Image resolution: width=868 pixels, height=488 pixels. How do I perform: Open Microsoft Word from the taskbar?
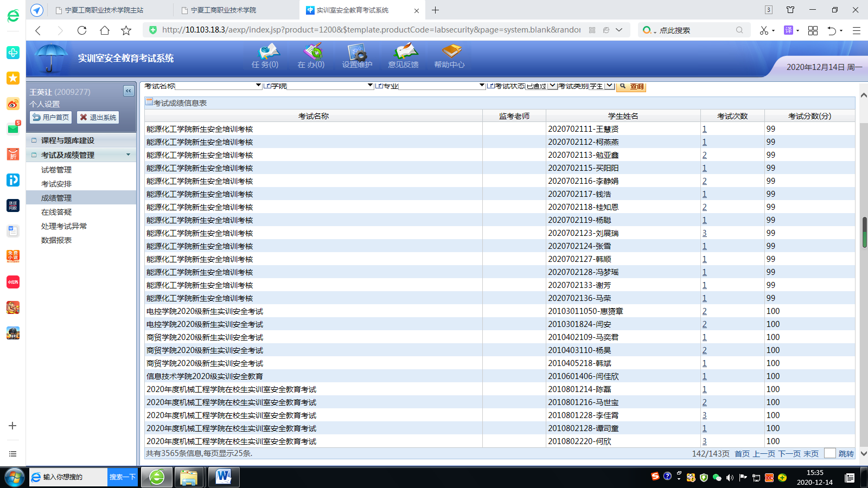pyautogui.click(x=224, y=477)
